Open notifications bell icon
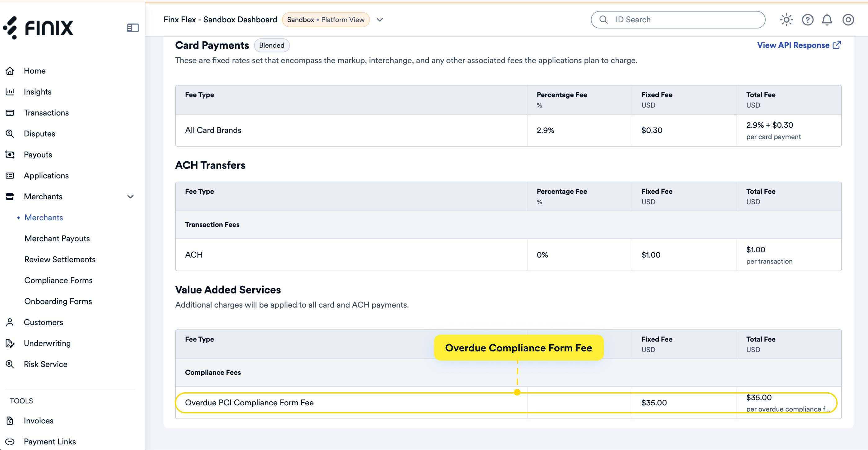The image size is (868, 450). pyautogui.click(x=827, y=20)
